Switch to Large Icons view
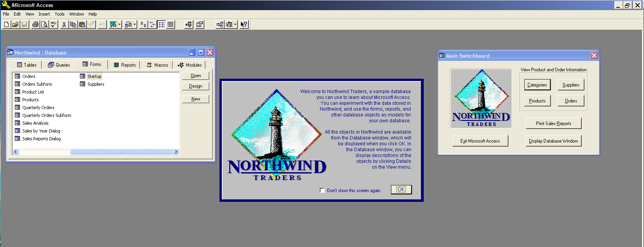Viewport: 644px width, 247px height. click(x=143, y=25)
